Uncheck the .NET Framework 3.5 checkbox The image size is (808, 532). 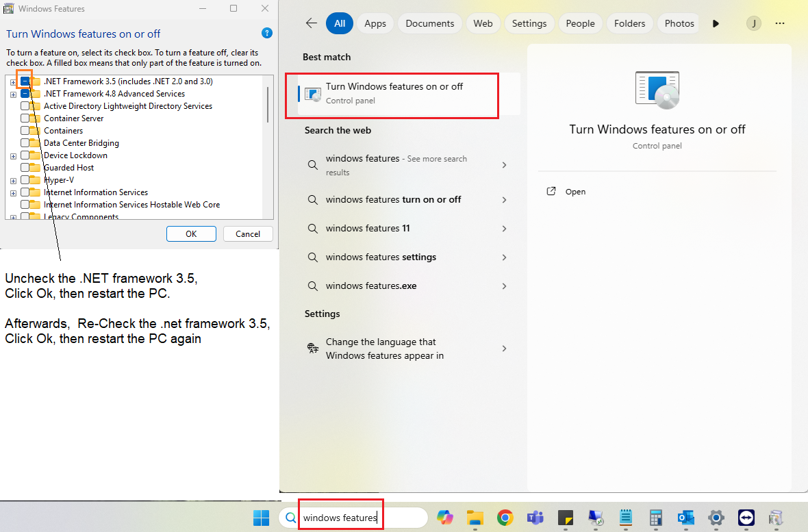pos(25,81)
